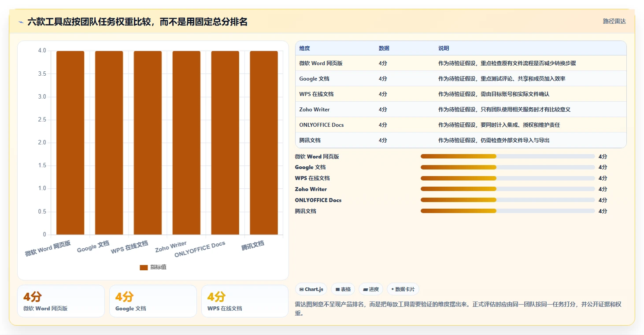Click the Zoho Writer progress label text
Screen dimensions: 644x335
(x=311, y=189)
